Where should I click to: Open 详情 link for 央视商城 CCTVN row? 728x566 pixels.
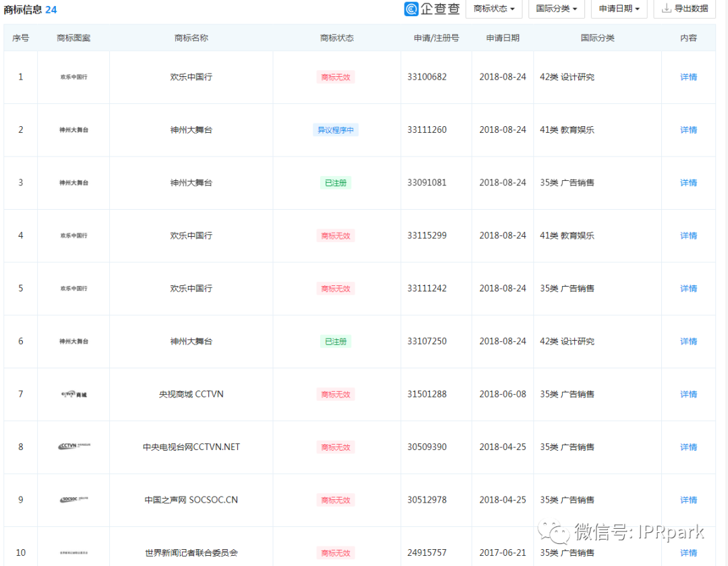click(x=688, y=395)
